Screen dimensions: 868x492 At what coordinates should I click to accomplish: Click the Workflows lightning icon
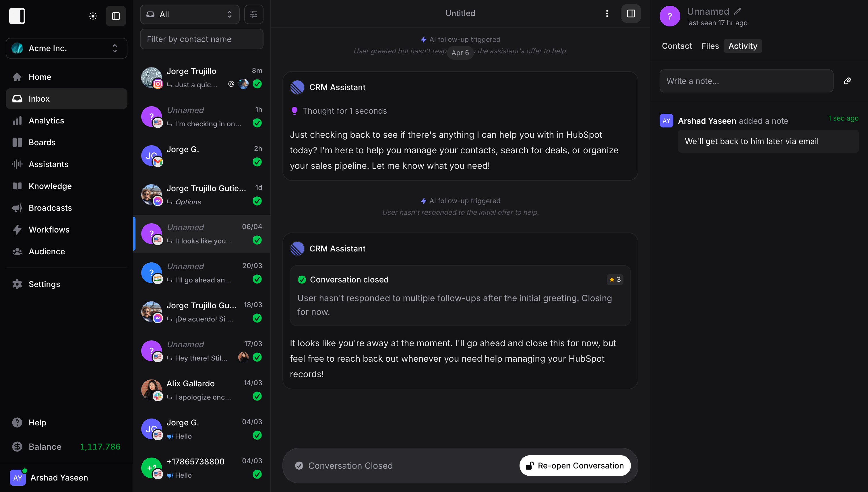click(x=17, y=229)
